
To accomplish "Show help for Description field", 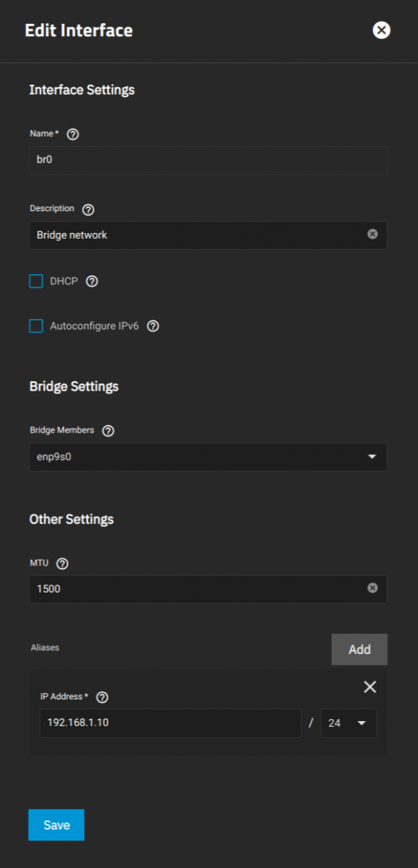I will (88, 210).
